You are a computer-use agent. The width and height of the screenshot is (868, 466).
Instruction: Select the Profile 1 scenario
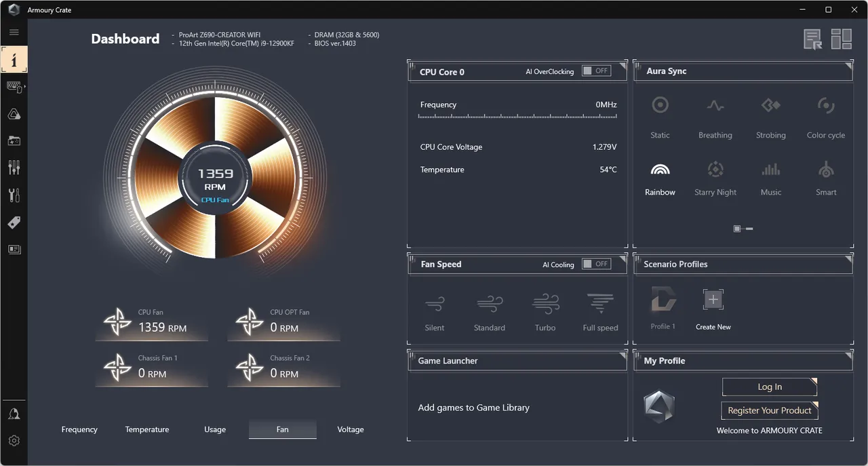coord(663,308)
